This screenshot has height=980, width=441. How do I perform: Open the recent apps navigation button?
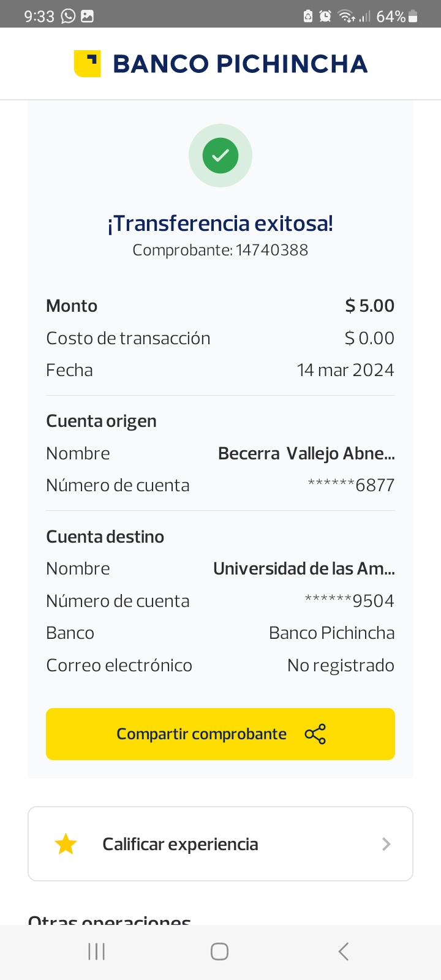(97, 951)
